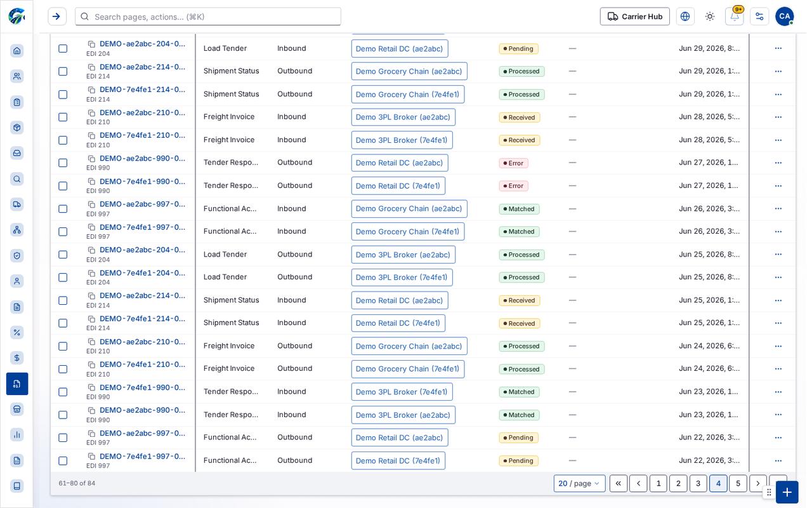The height and width of the screenshot is (508, 812).
Task: Copy ID of Freight Invoice Inbound 3PL Broker (ae2abc) row
Action: point(91,113)
